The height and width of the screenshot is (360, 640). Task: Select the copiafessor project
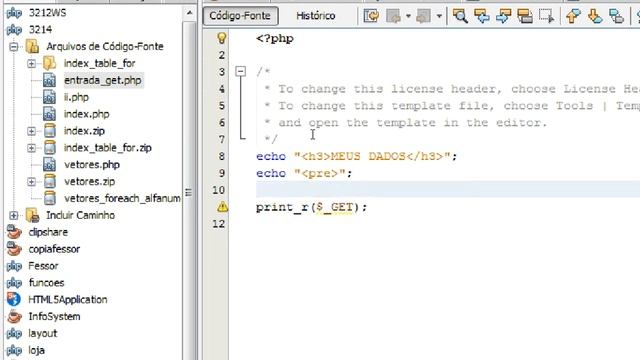click(x=54, y=249)
